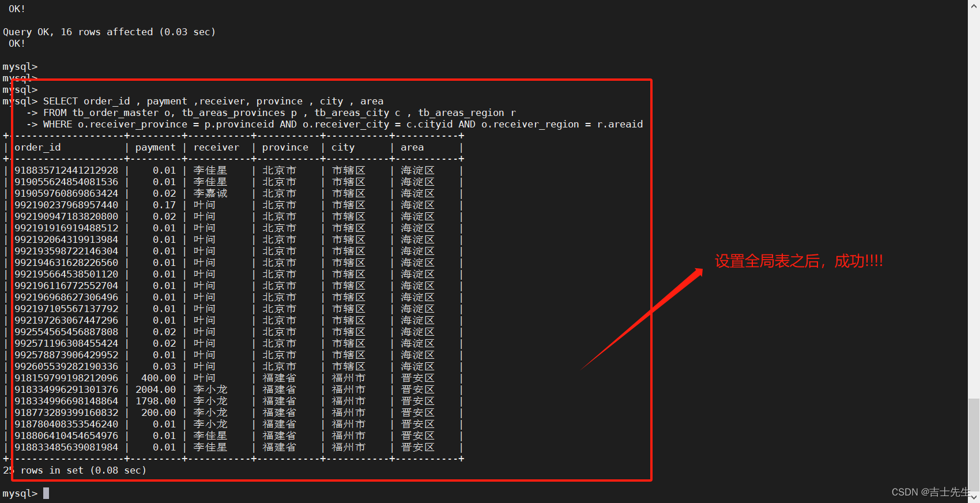Click receiver 李嘉诚
The image size is (980, 503).
(x=210, y=193)
